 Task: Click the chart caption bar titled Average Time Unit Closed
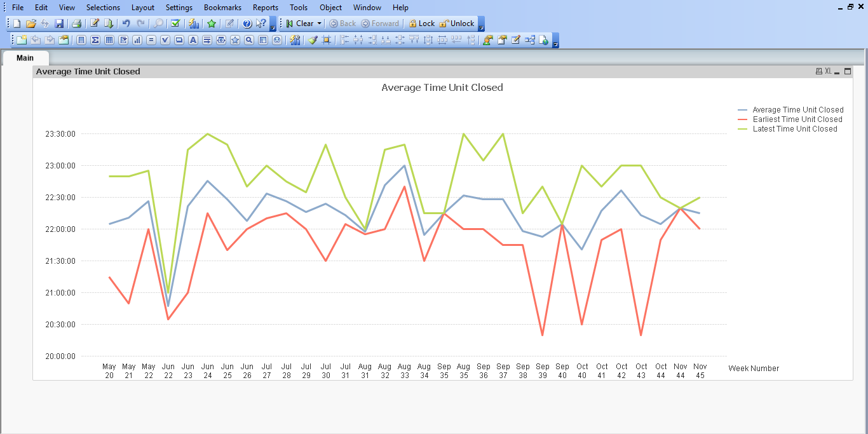click(x=442, y=72)
